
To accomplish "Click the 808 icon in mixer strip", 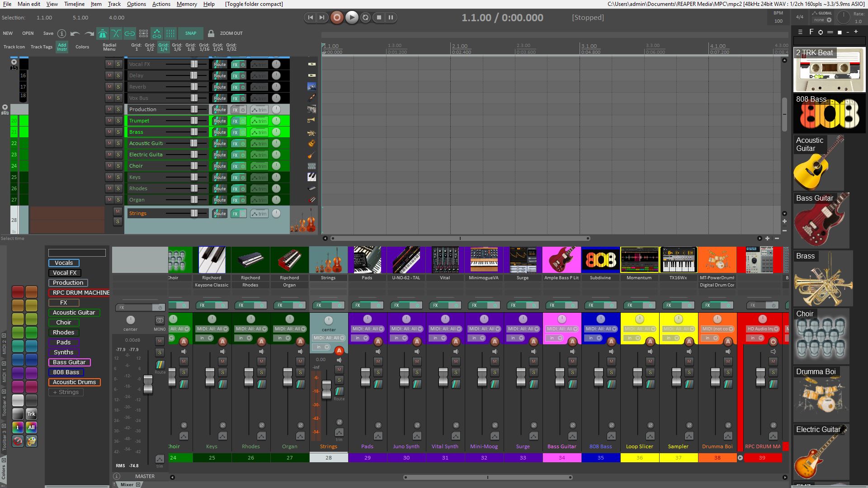I will pyautogui.click(x=600, y=260).
